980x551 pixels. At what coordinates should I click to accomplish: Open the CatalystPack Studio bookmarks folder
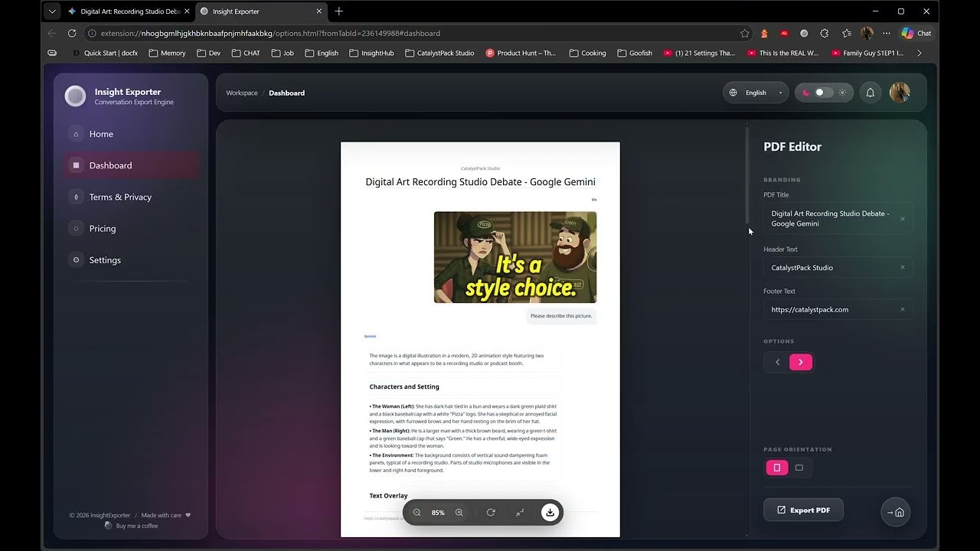pos(440,53)
